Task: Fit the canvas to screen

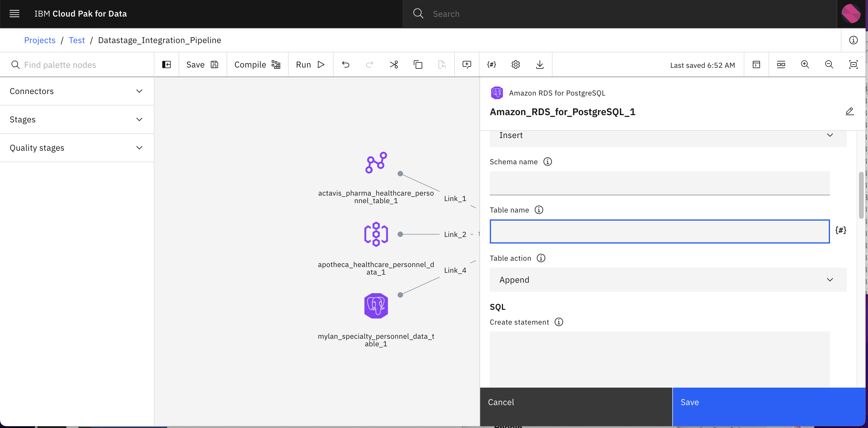Action: 853,65
